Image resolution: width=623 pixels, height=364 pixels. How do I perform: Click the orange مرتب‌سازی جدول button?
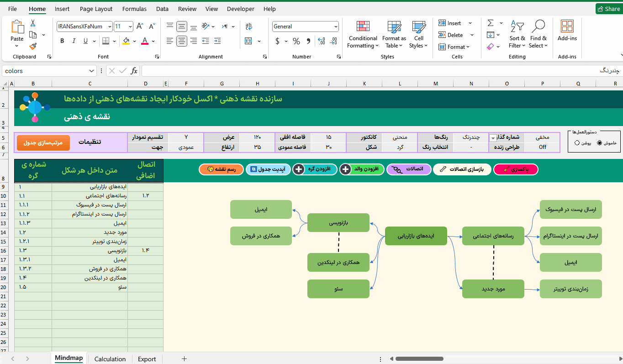click(x=43, y=142)
